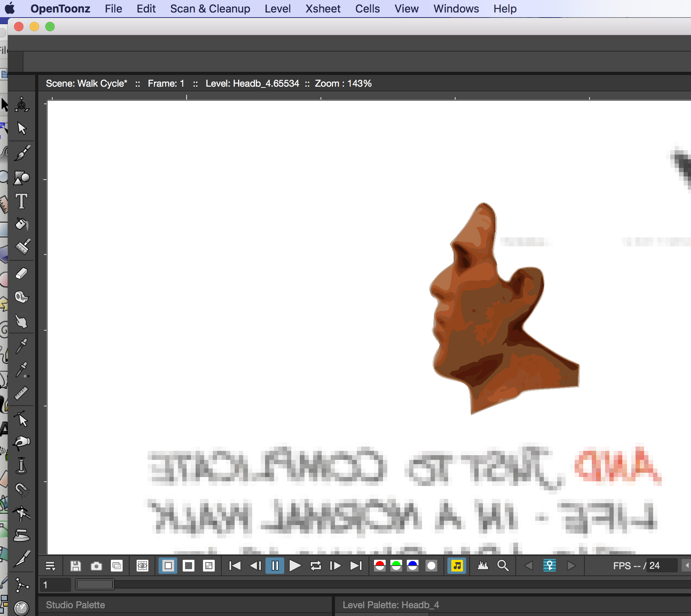691x616 pixels.
Task: Click the frame number input field
Action: pos(55,585)
